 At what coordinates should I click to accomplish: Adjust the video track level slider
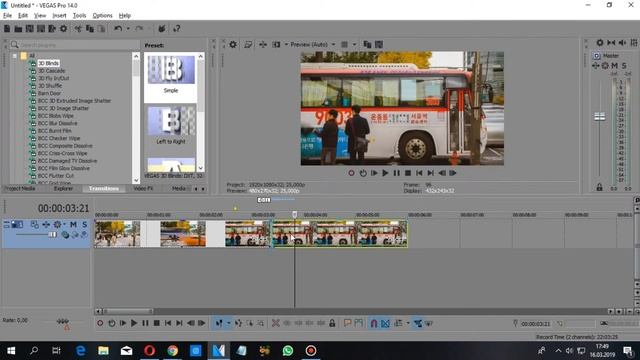pos(52,234)
